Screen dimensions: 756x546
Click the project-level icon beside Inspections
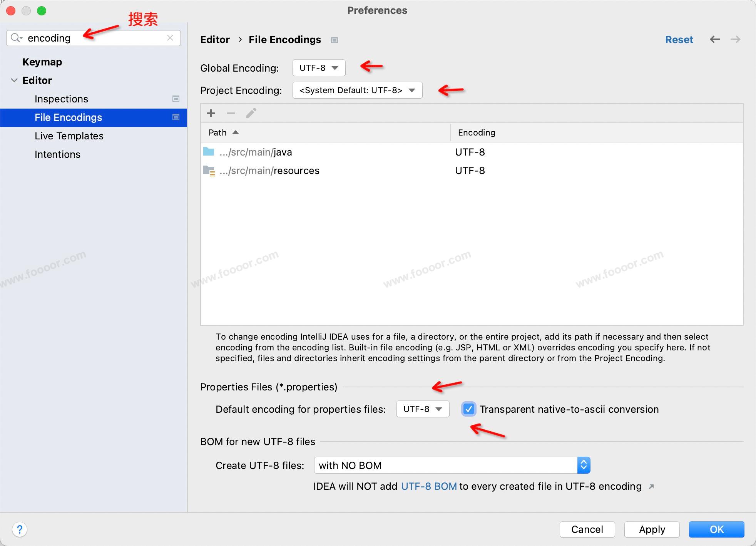[x=176, y=99]
